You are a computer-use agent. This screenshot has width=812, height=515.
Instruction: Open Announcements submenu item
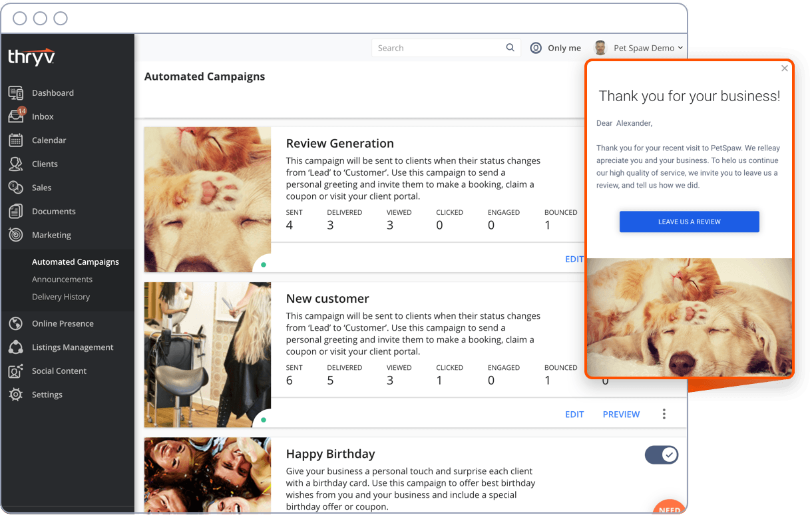tap(62, 279)
